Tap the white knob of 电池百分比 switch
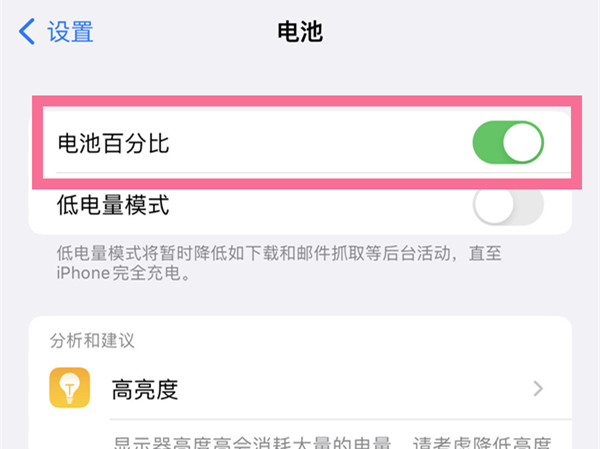Viewport: 600px width, 449px height. pos(523,143)
